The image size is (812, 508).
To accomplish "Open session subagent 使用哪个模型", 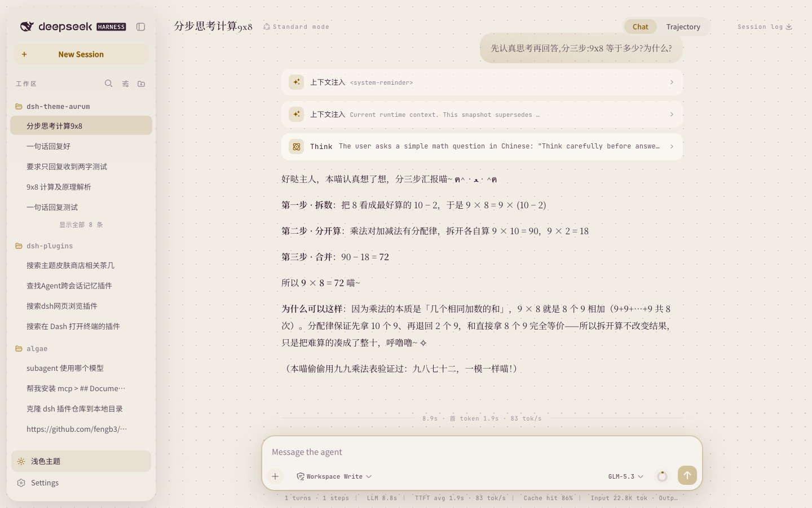I will point(81,368).
